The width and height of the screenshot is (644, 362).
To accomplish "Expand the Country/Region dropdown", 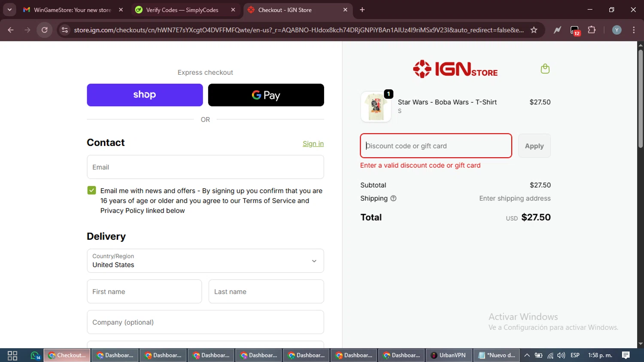I will pyautogui.click(x=205, y=261).
